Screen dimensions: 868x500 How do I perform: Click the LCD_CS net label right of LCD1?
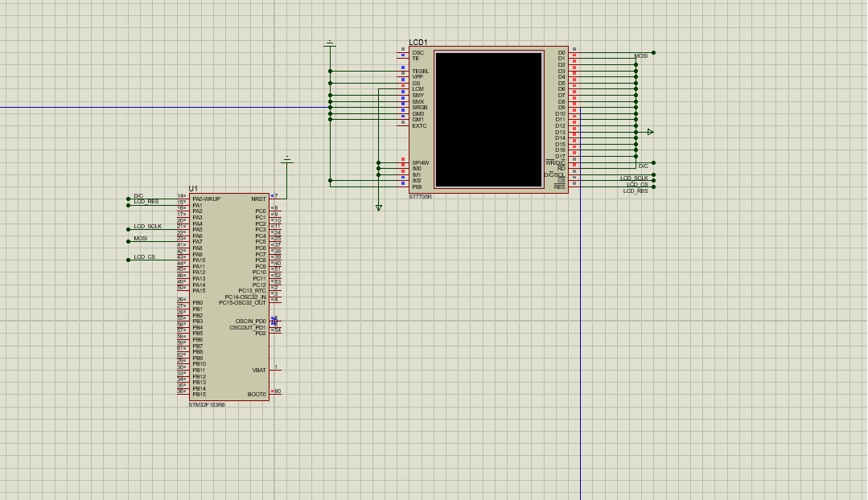(637, 184)
